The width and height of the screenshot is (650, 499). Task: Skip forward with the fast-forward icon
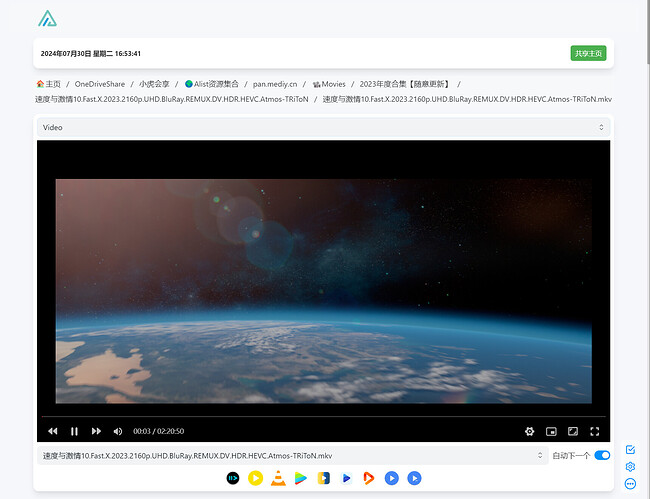[96, 431]
